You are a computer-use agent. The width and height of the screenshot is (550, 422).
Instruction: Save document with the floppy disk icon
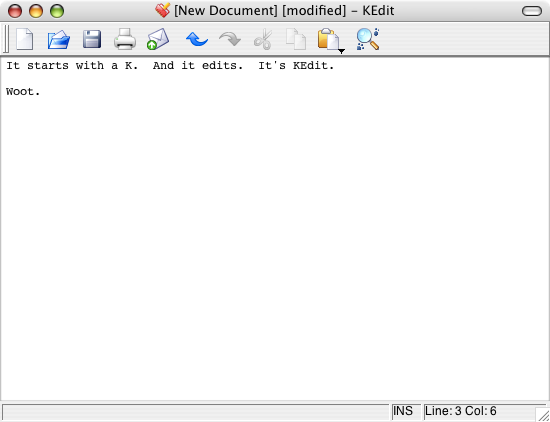(x=92, y=39)
